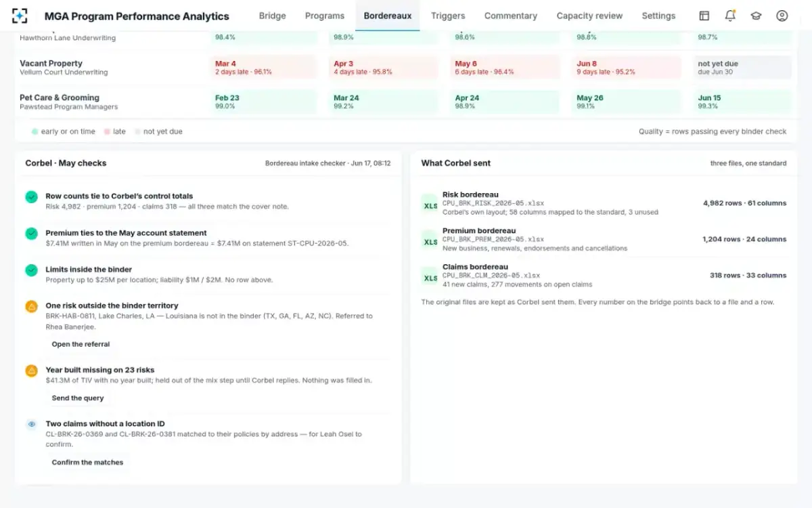Open the graduation cap learning icon
This screenshot has width=812, height=508.
pos(756,16)
